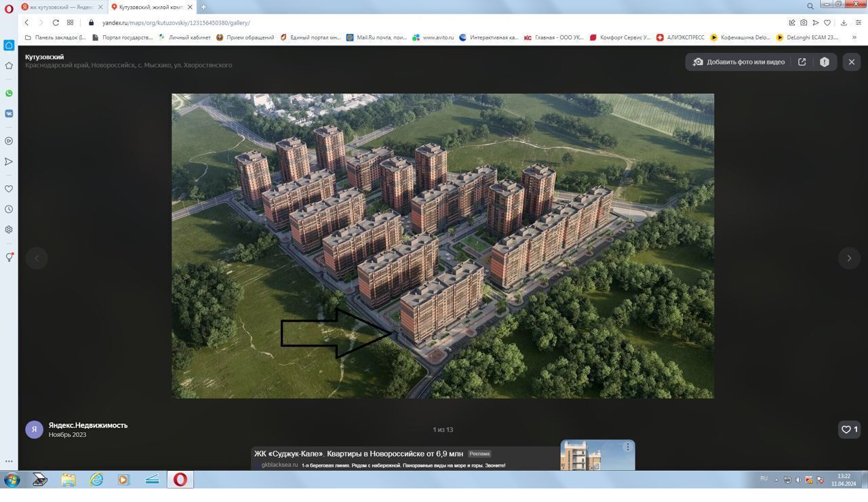Click the 'Я' author avatar
Viewport: 868px width, 502px height.
click(x=34, y=429)
